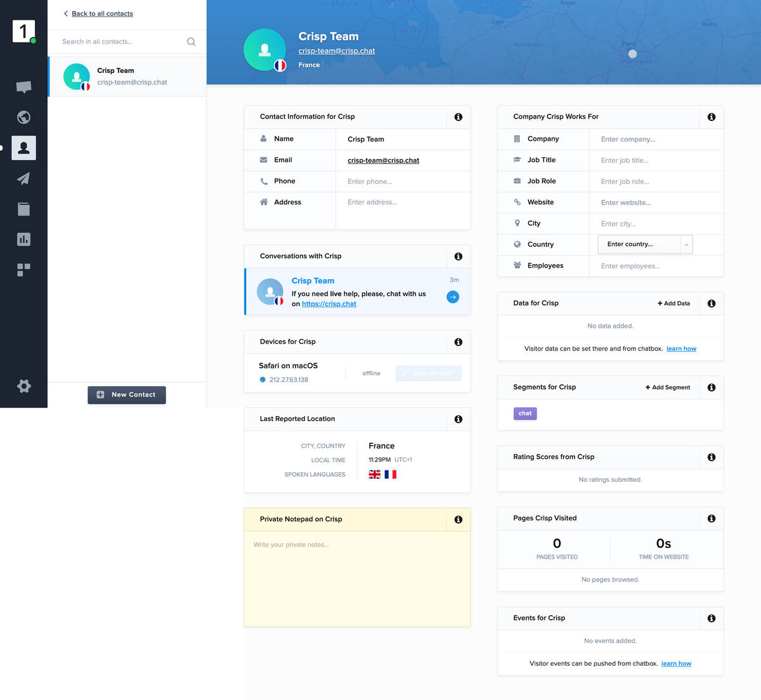Viewport: 761px width, 700px height.
Task: Click Add Data button
Action: (x=673, y=303)
